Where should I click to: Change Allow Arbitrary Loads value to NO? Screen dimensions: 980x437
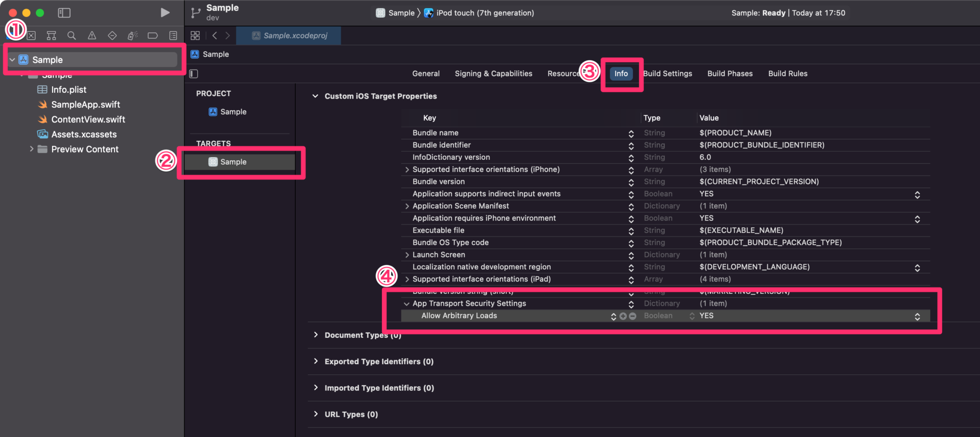(x=917, y=316)
